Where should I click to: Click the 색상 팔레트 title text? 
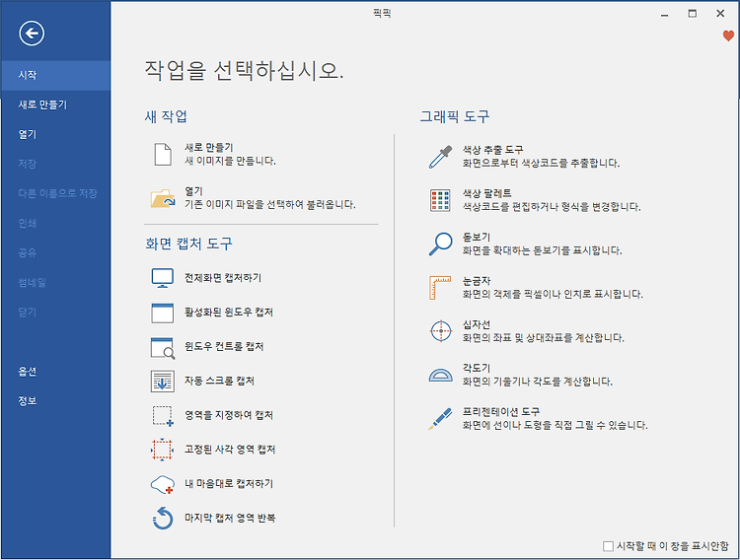[x=487, y=194]
